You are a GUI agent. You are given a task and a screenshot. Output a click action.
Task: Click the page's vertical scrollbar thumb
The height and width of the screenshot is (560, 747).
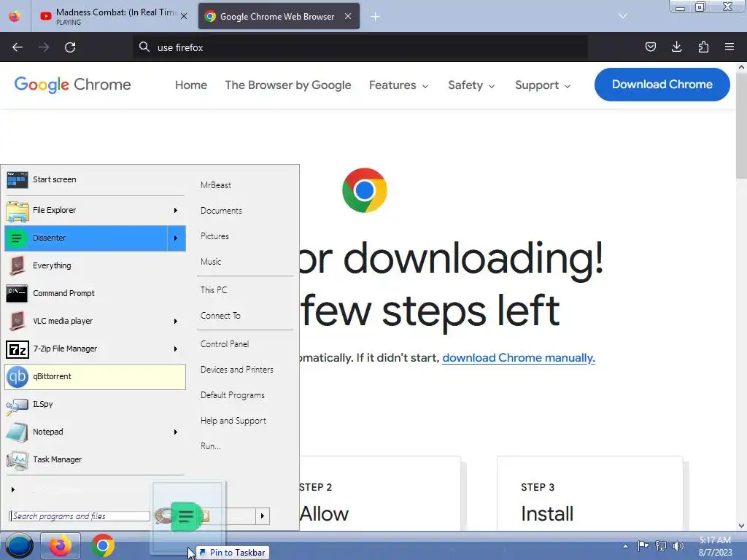741,126
